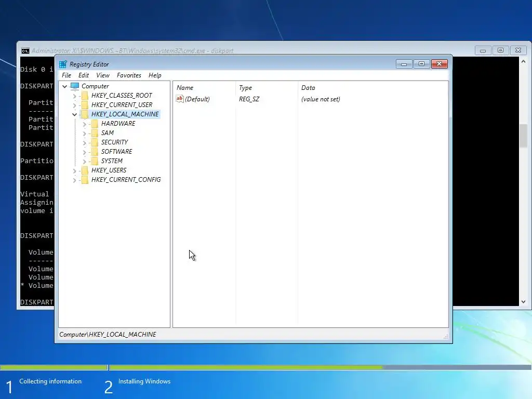Maximize the cmd.exe diskpart window
Screen dimensions: 532x399
500,50
